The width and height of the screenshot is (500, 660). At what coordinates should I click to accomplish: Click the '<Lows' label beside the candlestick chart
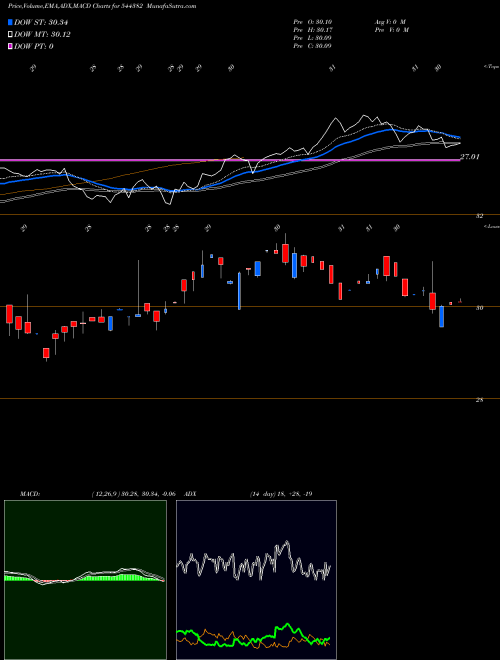point(491,226)
